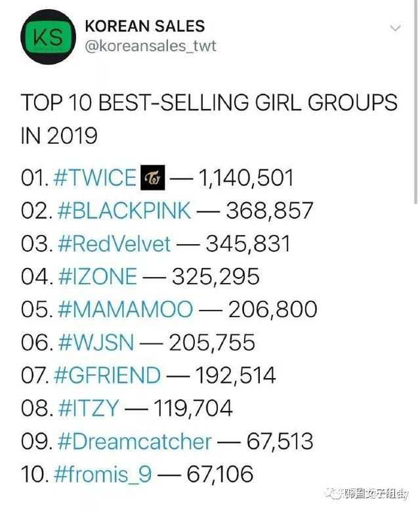Click the vertical scrollbar on right edge
Viewport: 420px width, 512px height.
coord(415,102)
